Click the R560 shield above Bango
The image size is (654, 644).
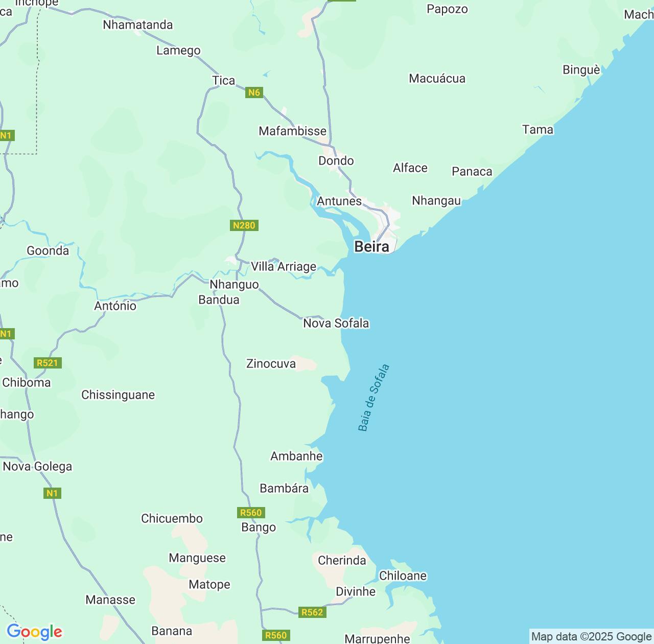point(251,513)
